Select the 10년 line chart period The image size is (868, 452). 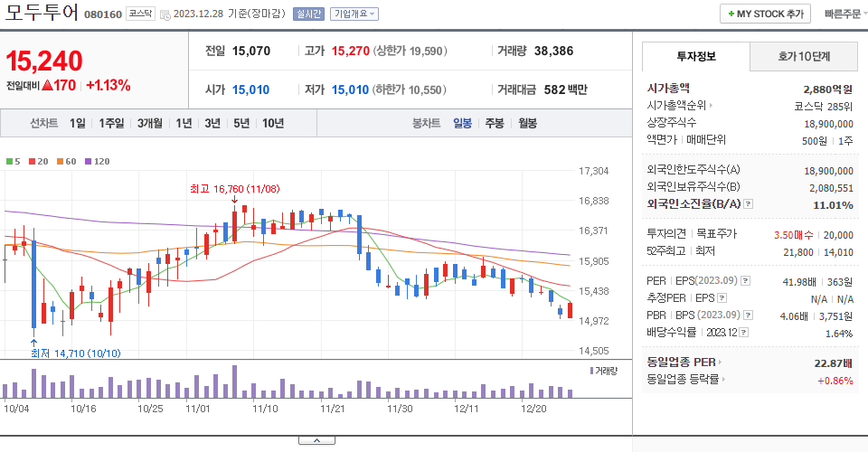(x=273, y=123)
